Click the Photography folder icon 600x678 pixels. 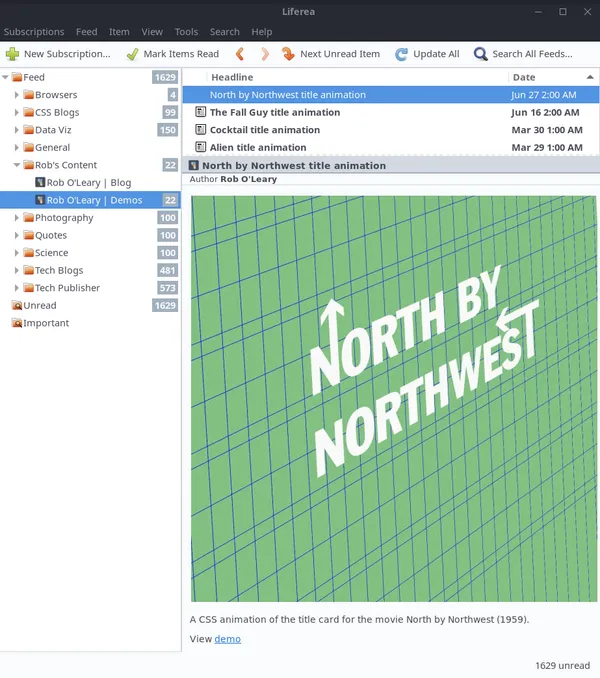click(x=29, y=217)
